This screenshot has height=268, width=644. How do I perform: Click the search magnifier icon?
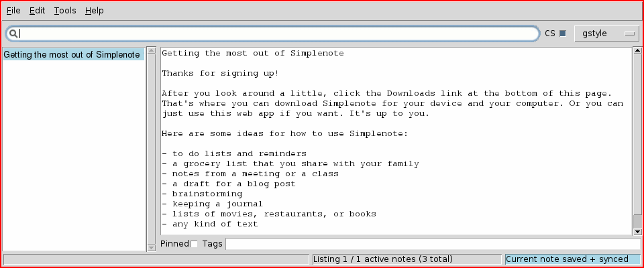pyautogui.click(x=13, y=33)
